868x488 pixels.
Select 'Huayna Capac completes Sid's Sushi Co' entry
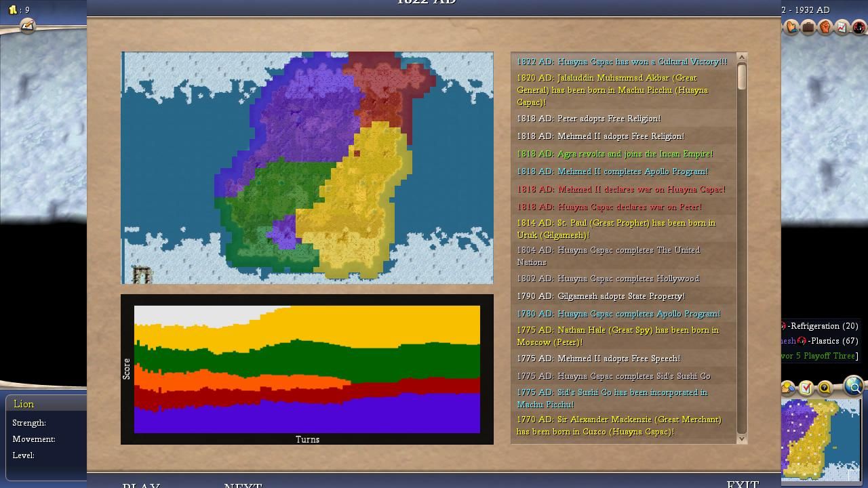[x=623, y=376]
